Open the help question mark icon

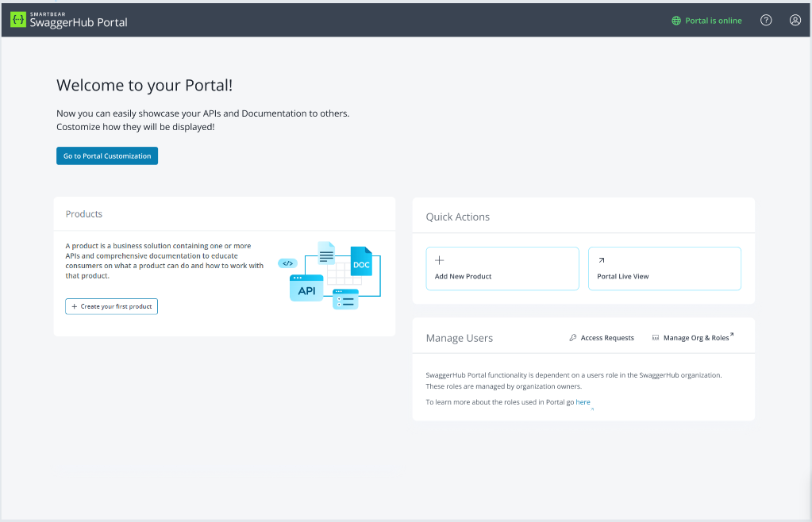tap(765, 20)
